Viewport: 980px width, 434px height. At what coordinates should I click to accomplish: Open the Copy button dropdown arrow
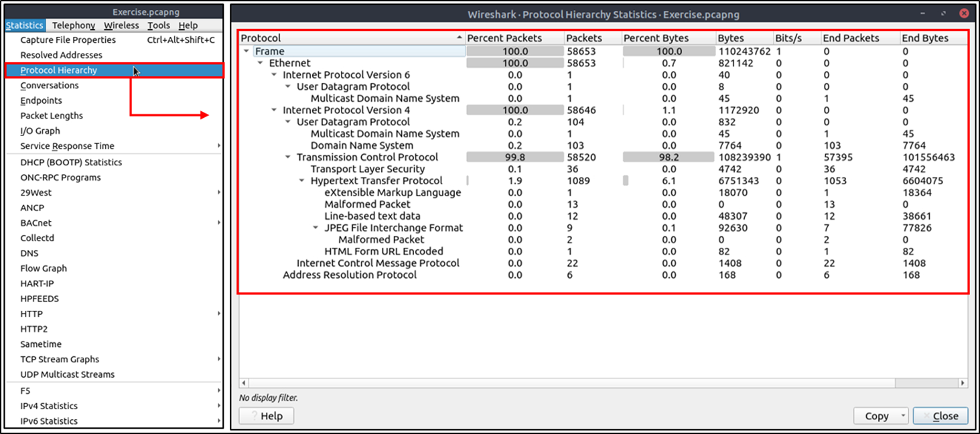902,416
